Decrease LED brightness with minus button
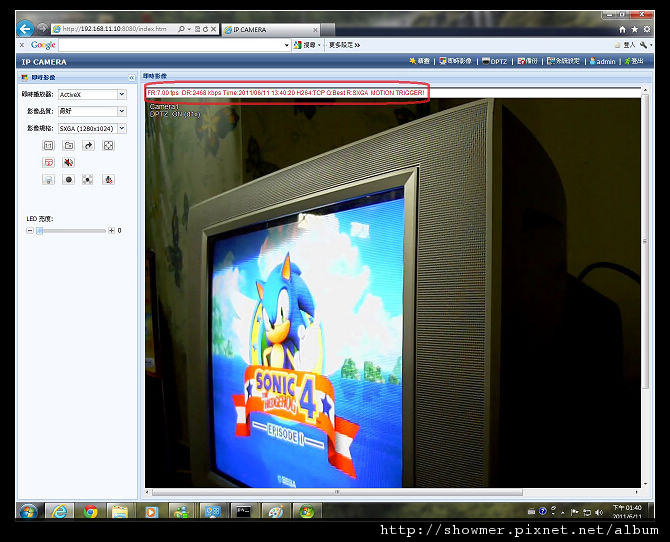The image size is (670, 542). [29, 230]
